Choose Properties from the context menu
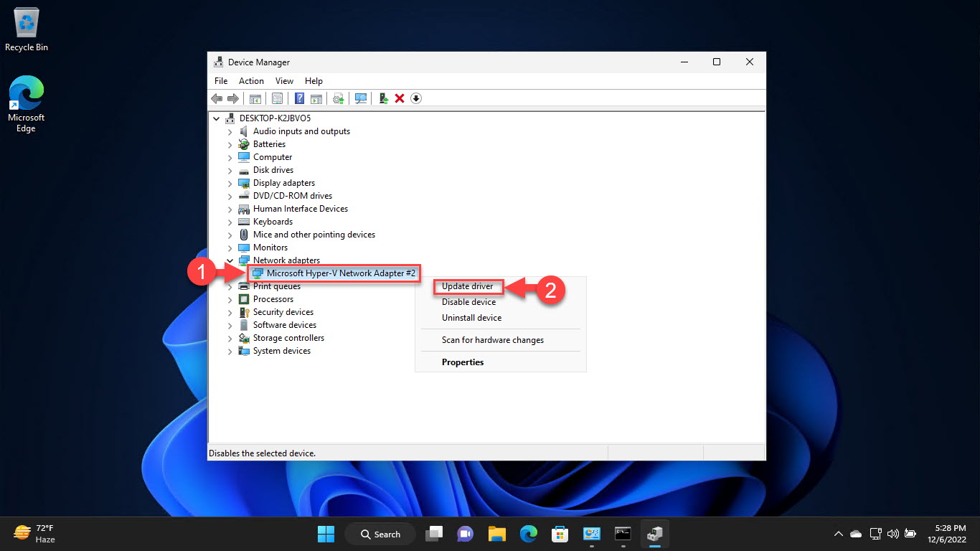The height and width of the screenshot is (551, 980). (x=463, y=362)
